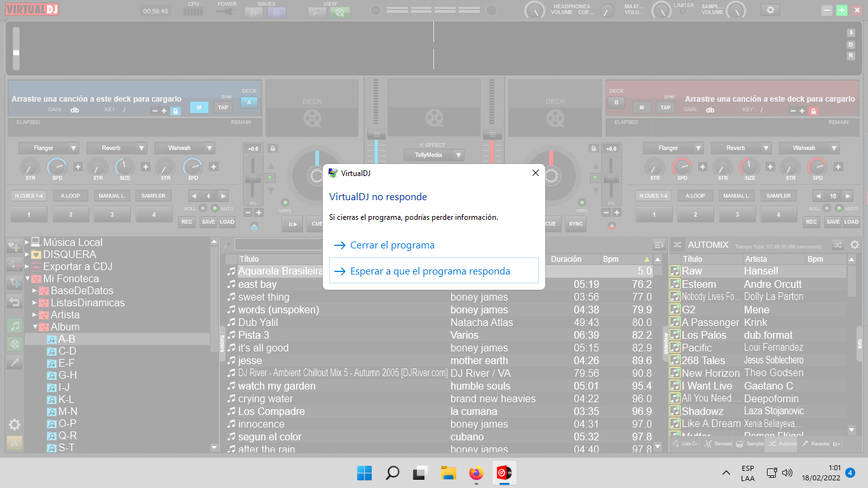Click the waveform D button
Viewport: 868px width, 488px height.
point(851,44)
